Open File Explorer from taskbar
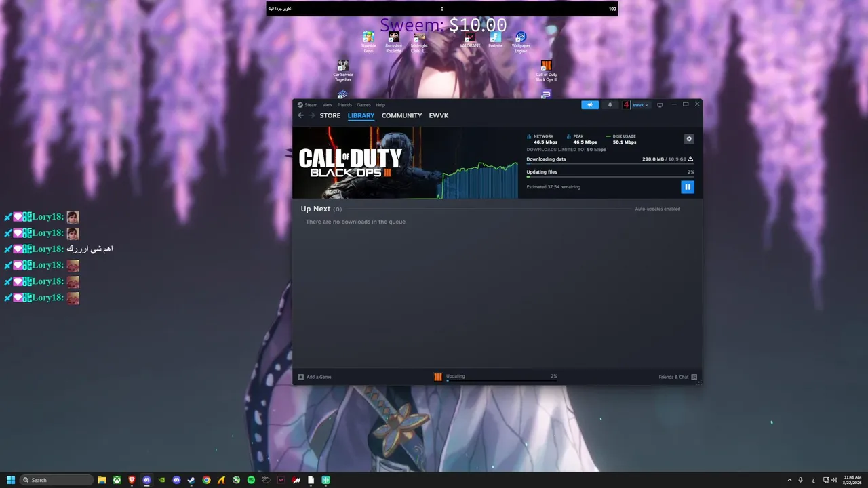This screenshot has width=868, height=488. (102, 480)
